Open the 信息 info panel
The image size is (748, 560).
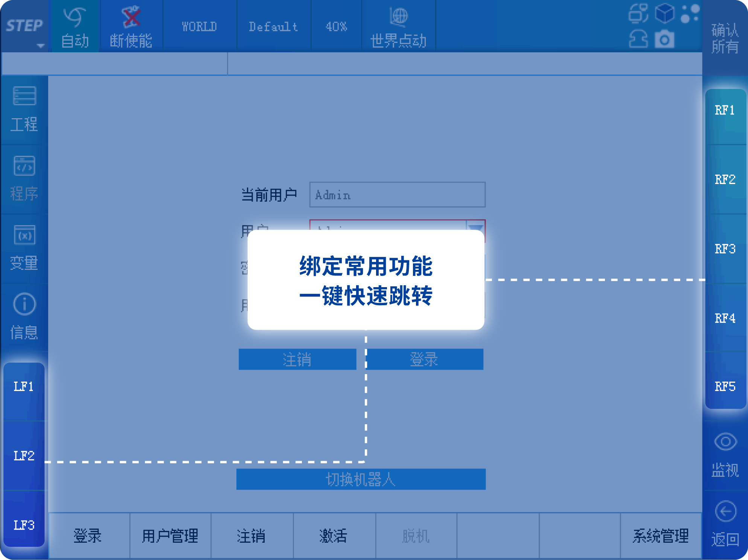pos(24,317)
